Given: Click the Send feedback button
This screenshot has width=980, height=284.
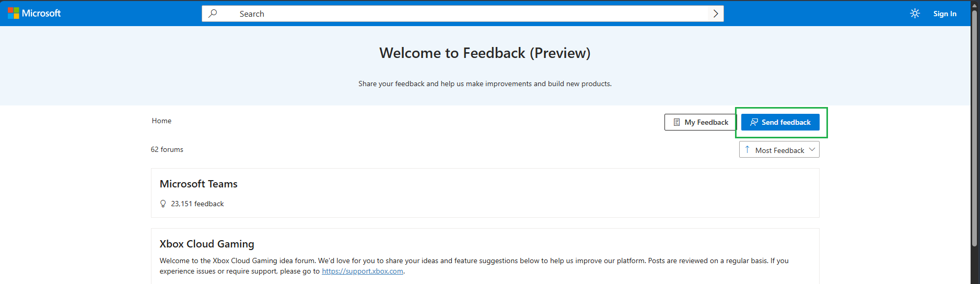Looking at the screenshot, I should (x=780, y=122).
